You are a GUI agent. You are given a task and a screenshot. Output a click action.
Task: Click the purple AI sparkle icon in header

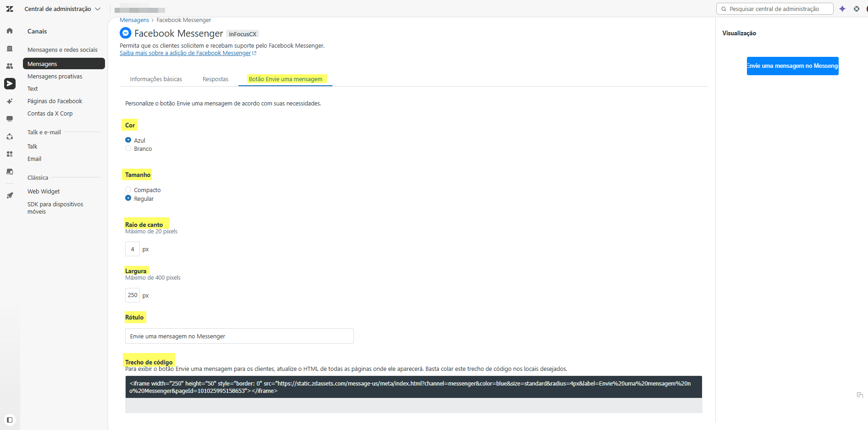[x=842, y=9]
